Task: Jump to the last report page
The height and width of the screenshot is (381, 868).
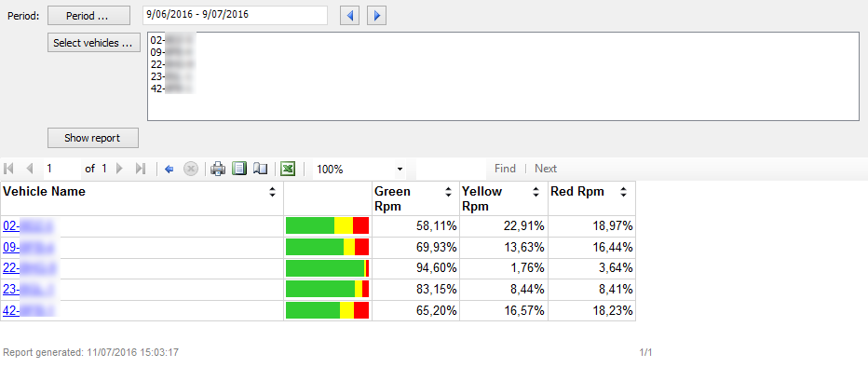Action: (141, 169)
